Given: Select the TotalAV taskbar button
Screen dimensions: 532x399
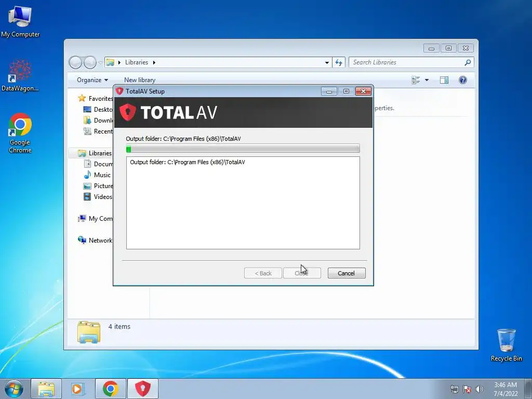Looking at the screenshot, I should pyautogui.click(x=142, y=389).
